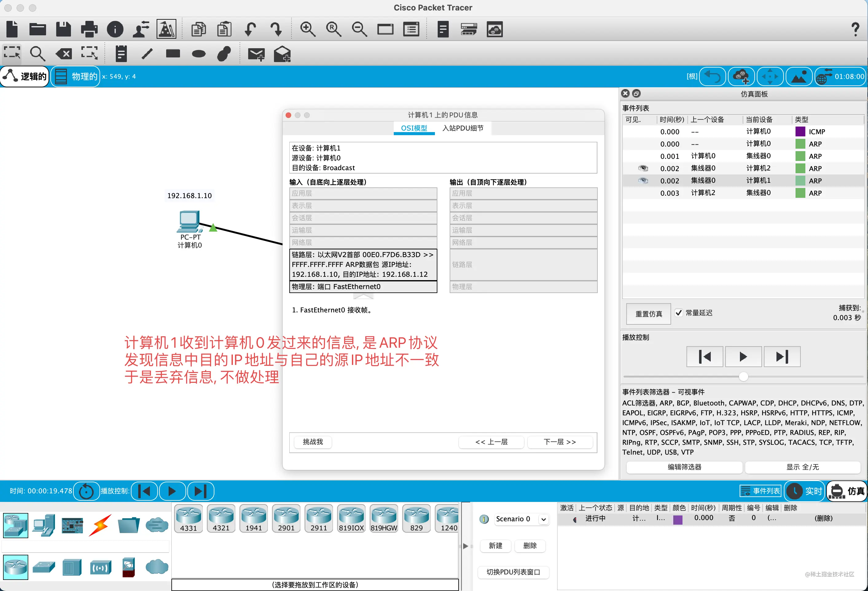Click the 切换PDU列表窗口 button
This screenshot has width=868, height=591.
pyautogui.click(x=513, y=572)
